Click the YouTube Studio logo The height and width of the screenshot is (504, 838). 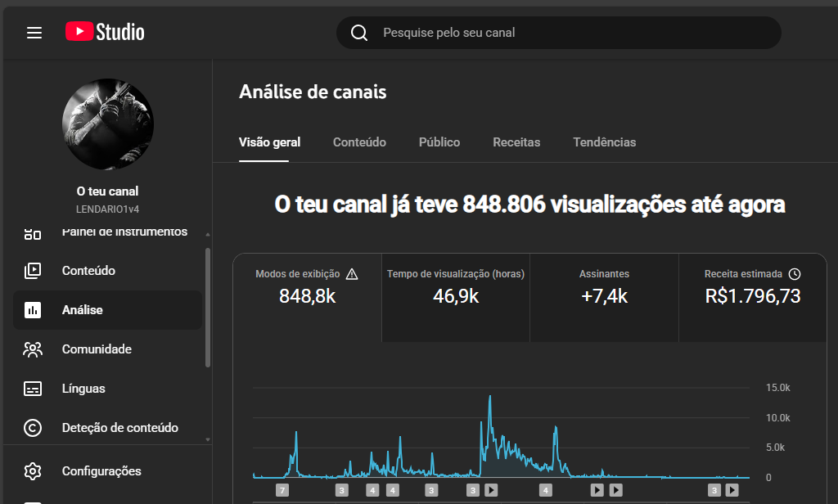point(105,32)
